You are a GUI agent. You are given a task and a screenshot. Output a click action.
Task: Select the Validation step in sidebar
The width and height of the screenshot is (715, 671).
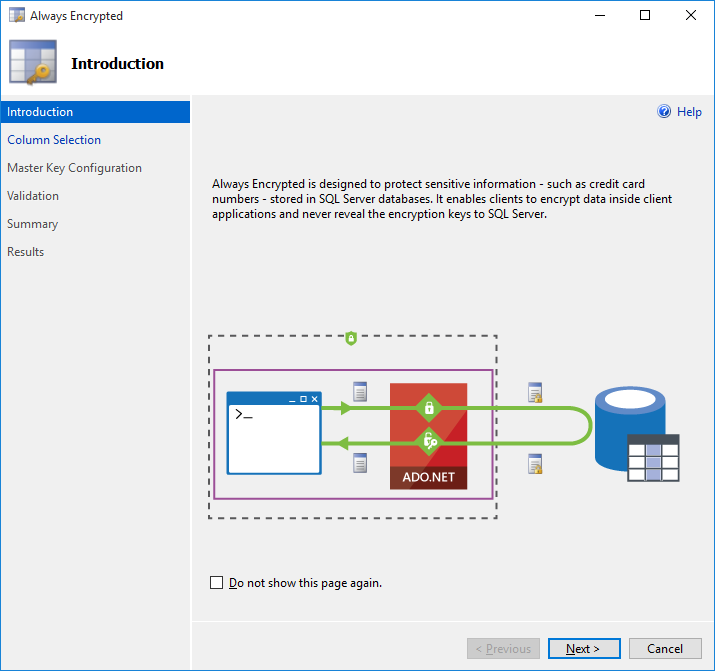pyautogui.click(x=33, y=196)
